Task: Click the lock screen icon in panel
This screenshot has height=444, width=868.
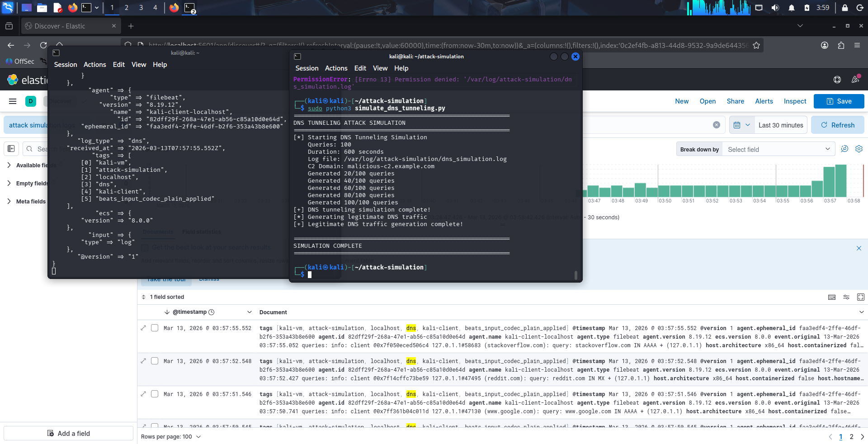Action: 844,8
